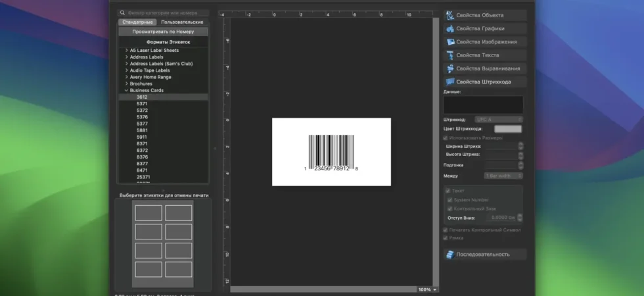Open the Свойства Выравнивания panel icon
Viewport: 644px width, 296px height.
coord(450,68)
